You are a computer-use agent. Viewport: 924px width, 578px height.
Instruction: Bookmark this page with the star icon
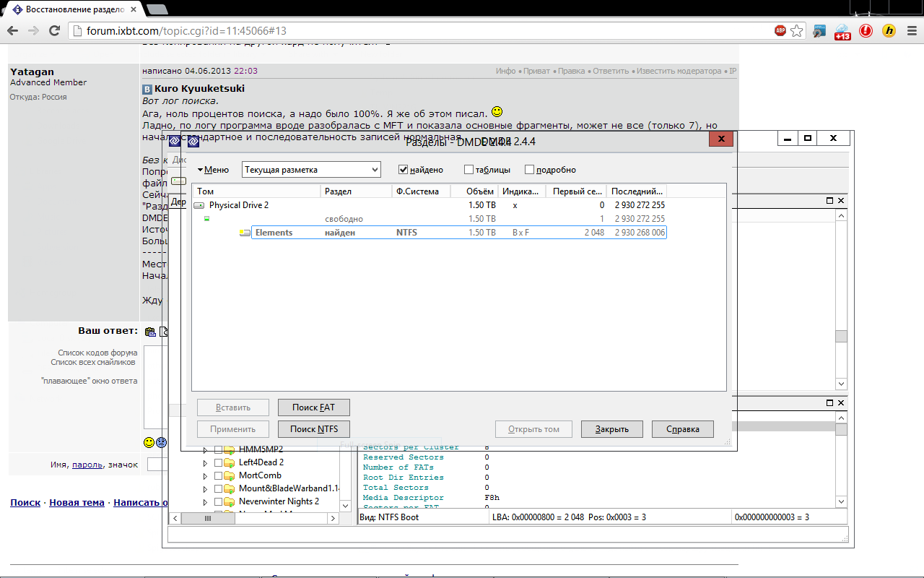click(x=796, y=30)
